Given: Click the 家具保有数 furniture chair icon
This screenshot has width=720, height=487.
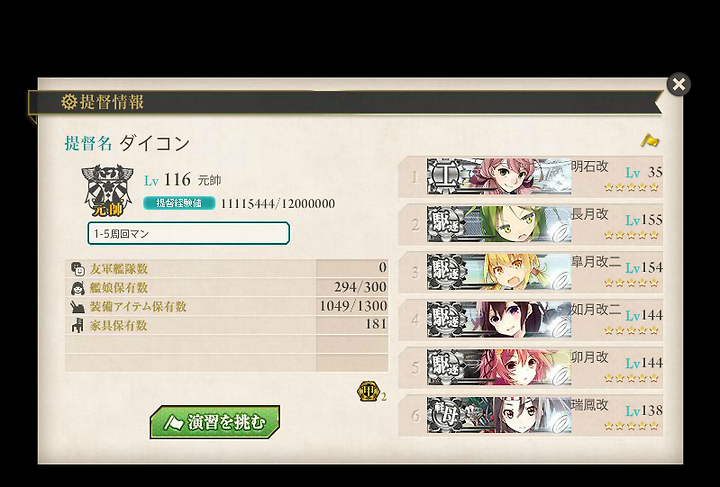Looking at the screenshot, I should [x=78, y=325].
